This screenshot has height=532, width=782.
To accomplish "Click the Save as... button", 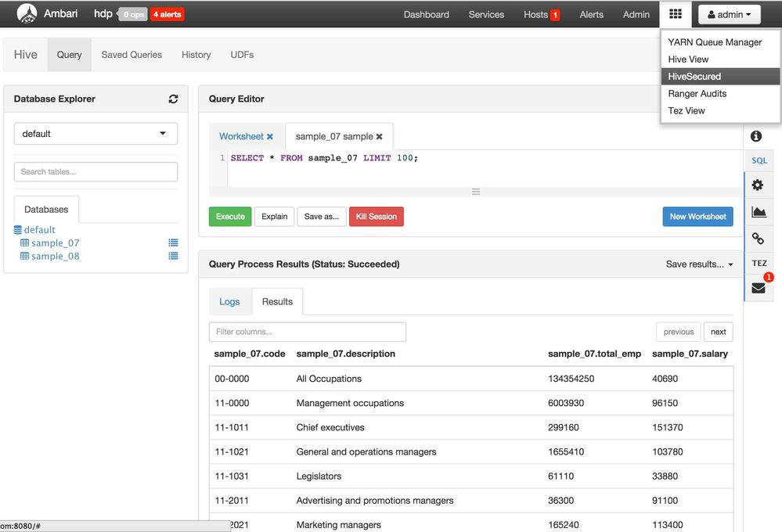I will (x=322, y=217).
